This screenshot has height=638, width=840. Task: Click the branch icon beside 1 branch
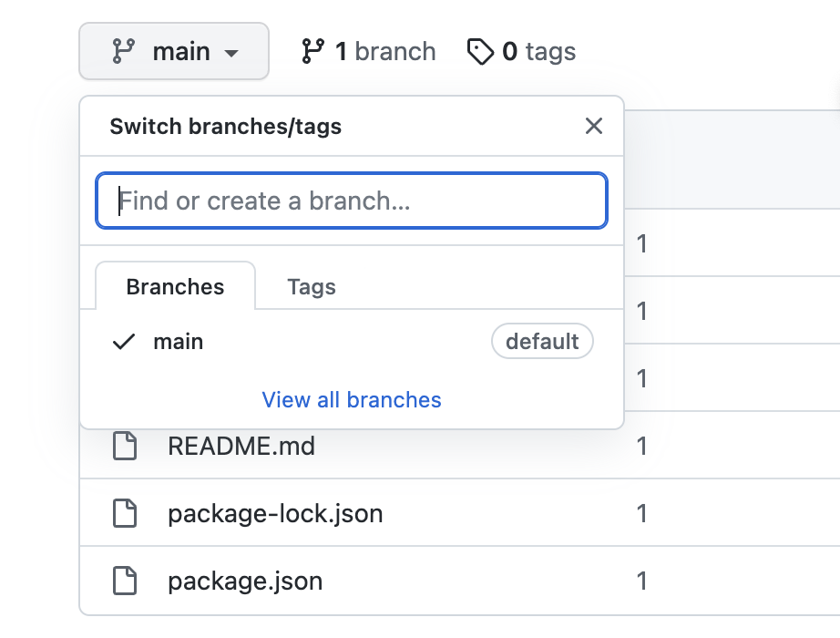click(312, 51)
